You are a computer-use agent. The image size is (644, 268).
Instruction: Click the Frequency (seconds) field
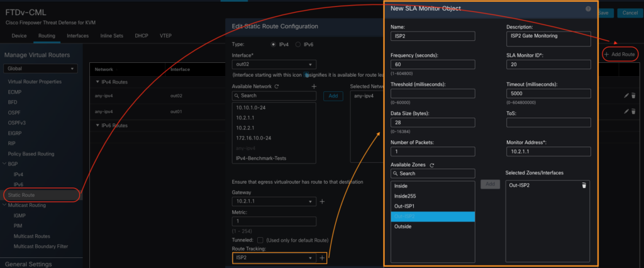[x=433, y=65]
